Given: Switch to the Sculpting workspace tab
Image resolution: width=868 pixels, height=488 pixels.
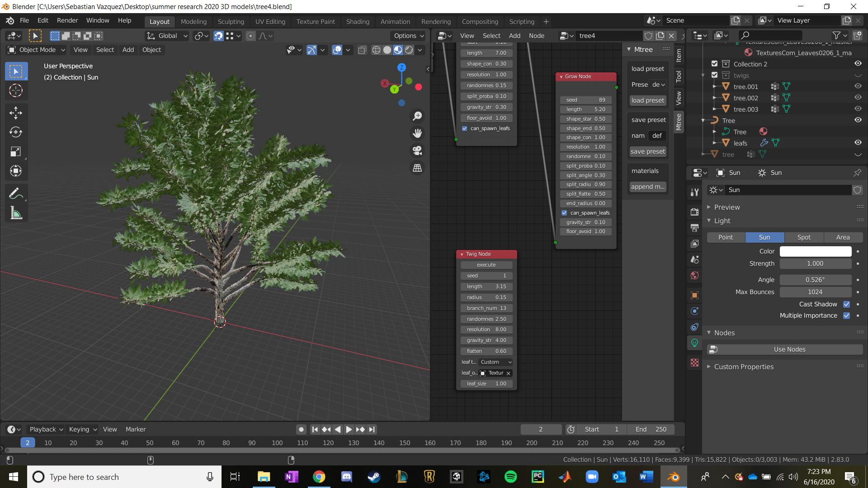Looking at the screenshot, I should tap(231, 21).
